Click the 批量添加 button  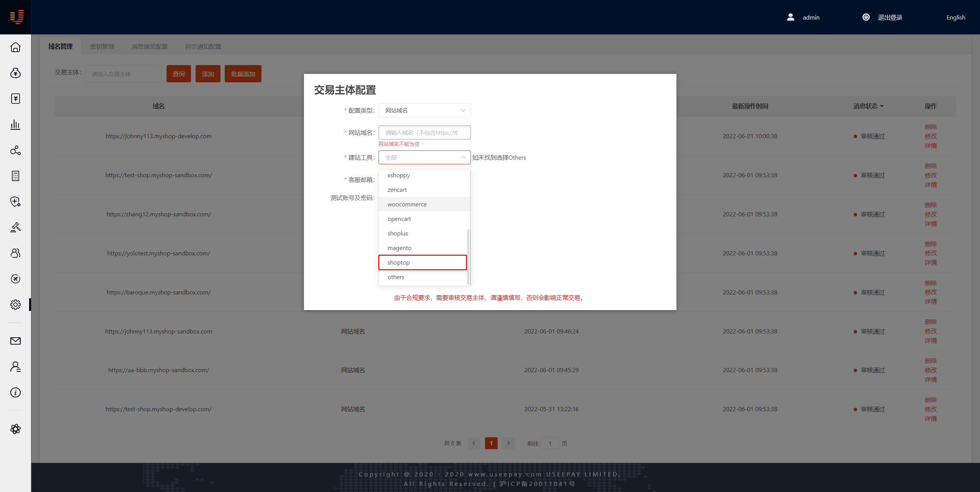coord(243,74)
